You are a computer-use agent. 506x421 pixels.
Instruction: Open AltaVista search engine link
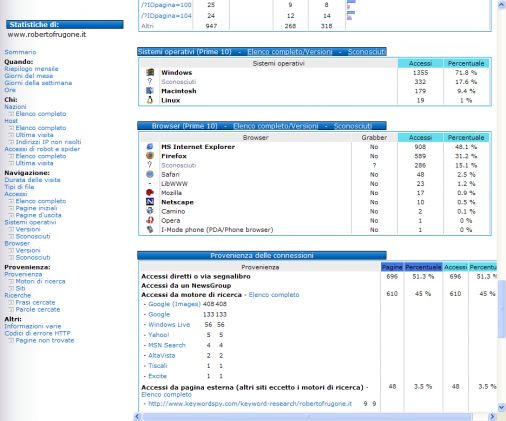[x=162, y=355]
